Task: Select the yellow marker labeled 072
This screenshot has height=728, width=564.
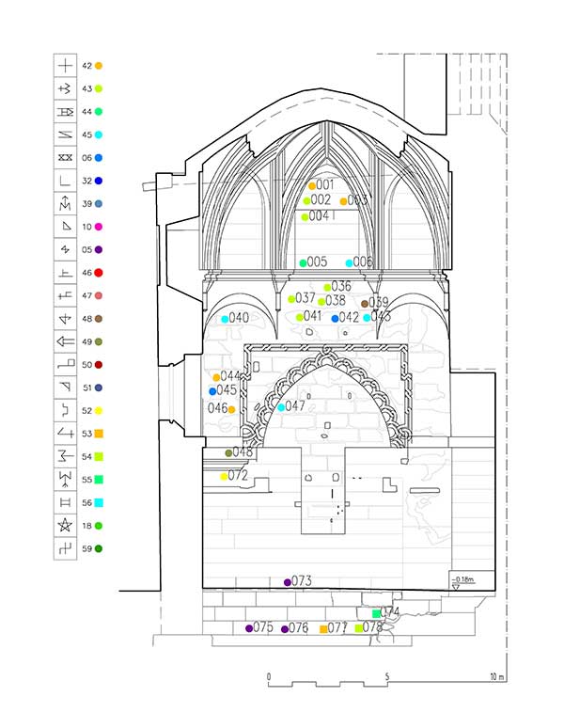Action: [x=224, y=476]
